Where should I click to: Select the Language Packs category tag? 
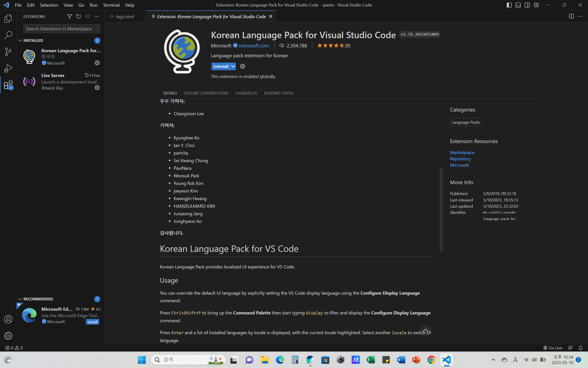pyautogui.click(x=466, y=122)
